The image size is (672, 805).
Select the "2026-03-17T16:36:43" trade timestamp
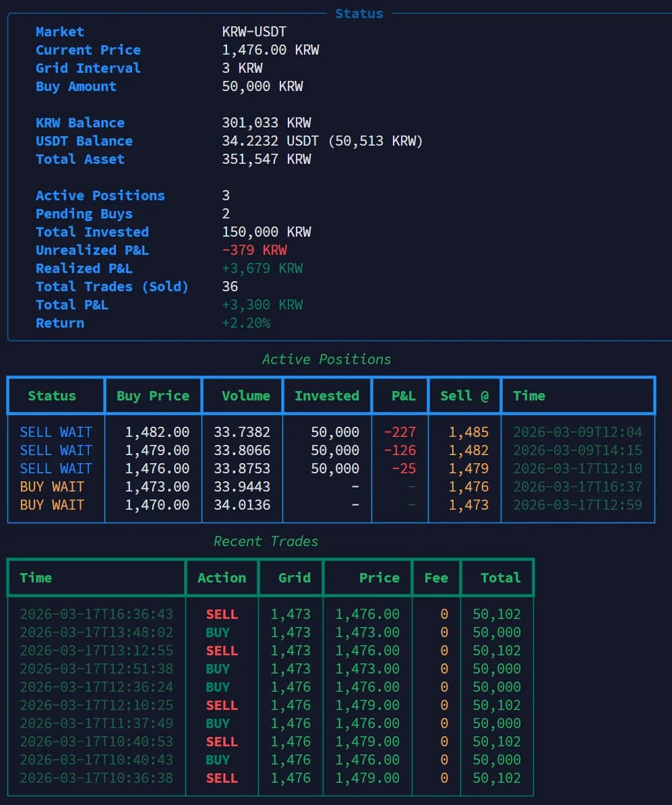click(96, 614)
